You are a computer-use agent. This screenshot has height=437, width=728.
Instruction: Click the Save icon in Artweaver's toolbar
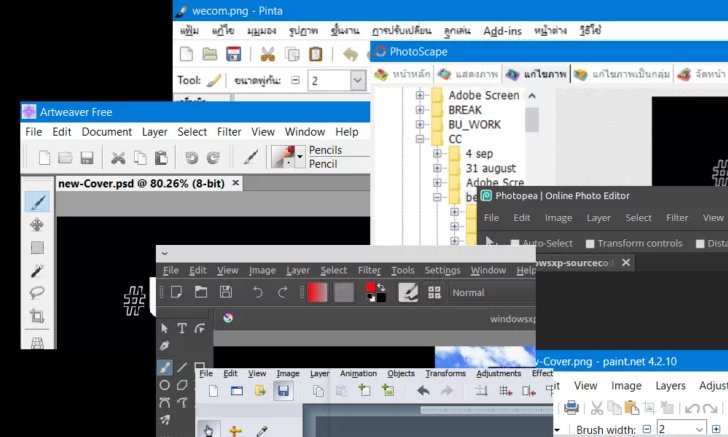87,158
